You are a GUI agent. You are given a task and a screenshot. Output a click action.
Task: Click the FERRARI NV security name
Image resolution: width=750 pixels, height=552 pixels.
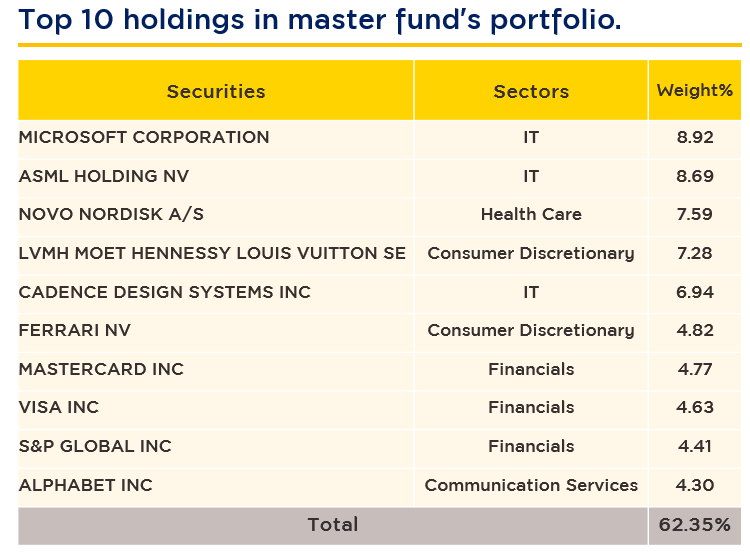coord(75,331)
